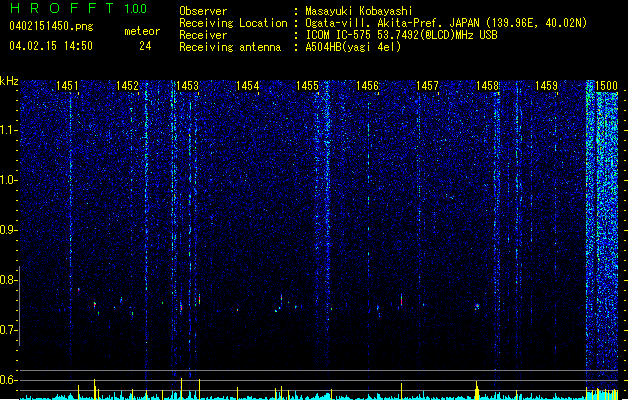This screenshot has width=629, height=400.
Task: Click the 0.6 kHz frequency label
Action: [9, 380]
